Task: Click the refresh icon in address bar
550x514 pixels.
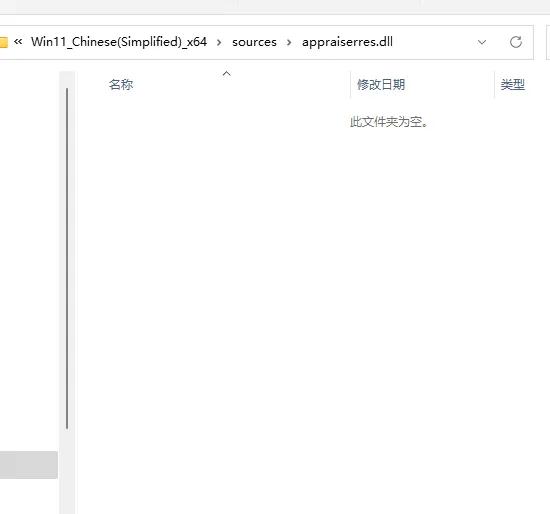Action: [516, 42]
